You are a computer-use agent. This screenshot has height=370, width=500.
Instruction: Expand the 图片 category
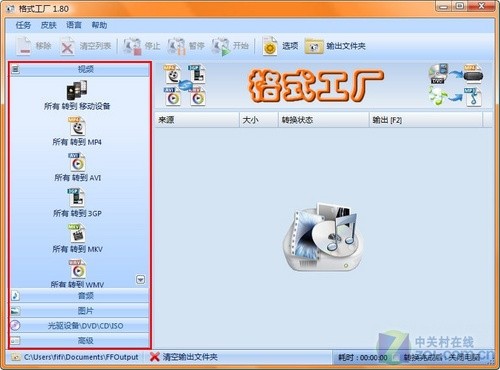[80, 311]
